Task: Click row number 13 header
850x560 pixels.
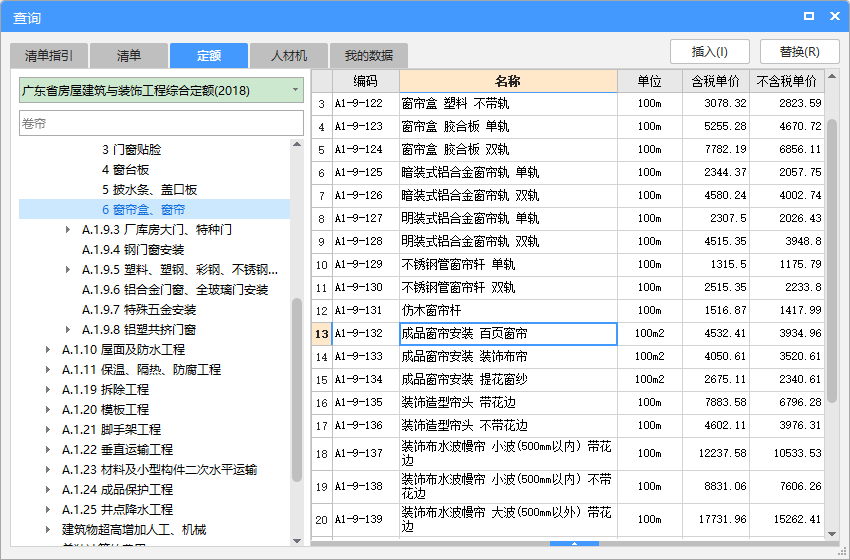Action: (322, 334)
